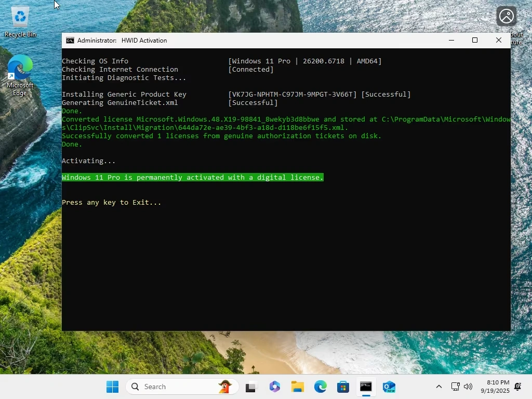The image size is (532, 399).
Task: Click the volume speaker tray icon
Action: pos(468,387)
